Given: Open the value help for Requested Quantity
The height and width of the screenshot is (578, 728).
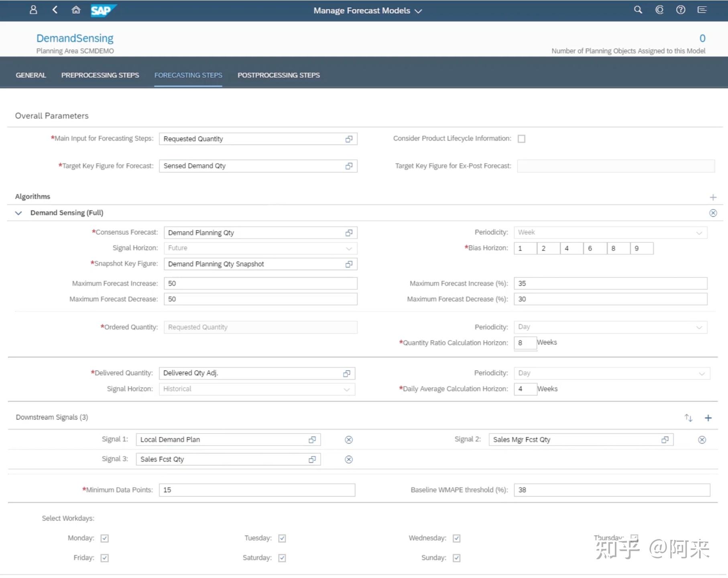Looking at the screenshot, I should pyautogui.click(x=349, y=138).
